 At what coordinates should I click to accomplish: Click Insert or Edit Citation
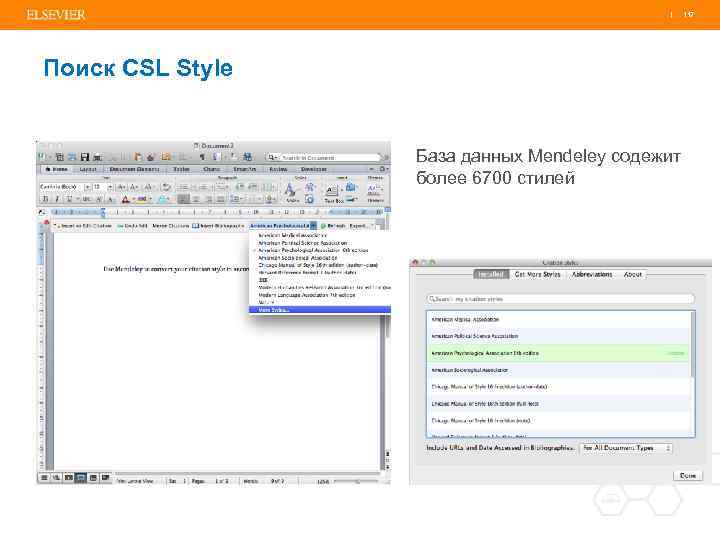[x=84, y=226]
